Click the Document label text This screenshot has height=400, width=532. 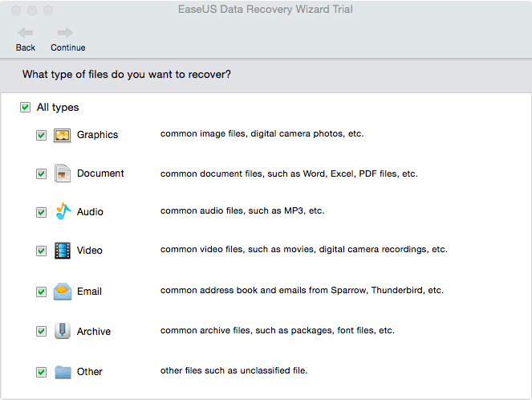click(x=100, y=173)
